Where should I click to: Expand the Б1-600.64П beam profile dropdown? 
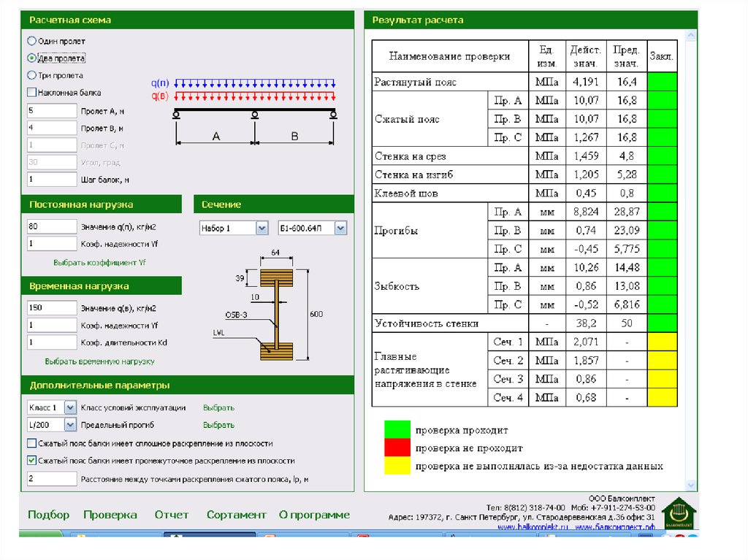(340, 229)
